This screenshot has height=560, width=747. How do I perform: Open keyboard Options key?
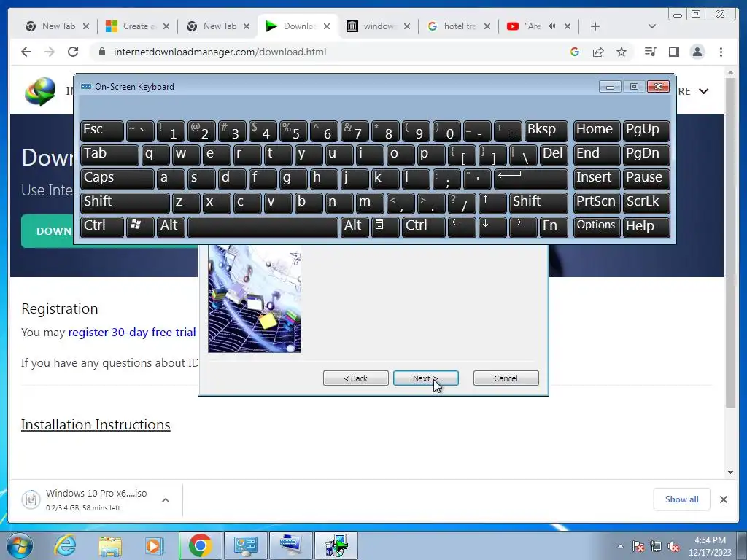click(596, 226)
